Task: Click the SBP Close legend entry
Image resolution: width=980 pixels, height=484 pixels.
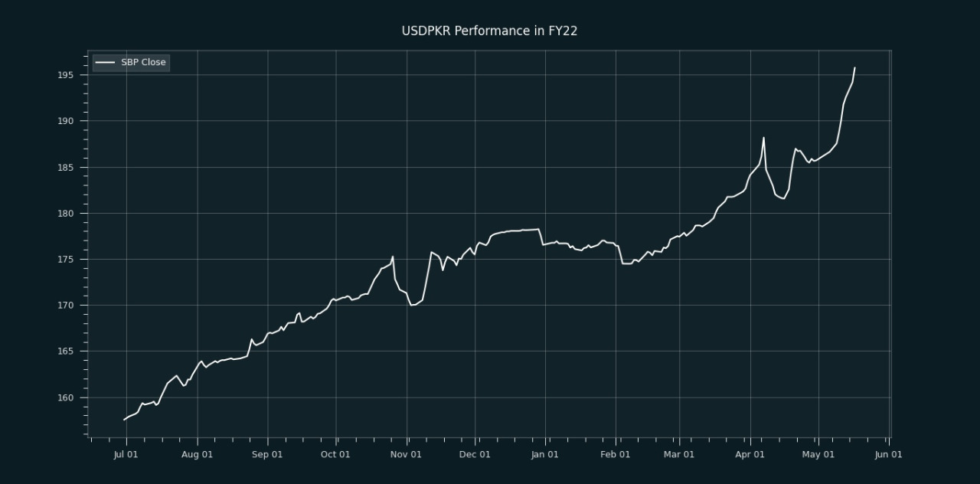Action: (x=131, y=62)
